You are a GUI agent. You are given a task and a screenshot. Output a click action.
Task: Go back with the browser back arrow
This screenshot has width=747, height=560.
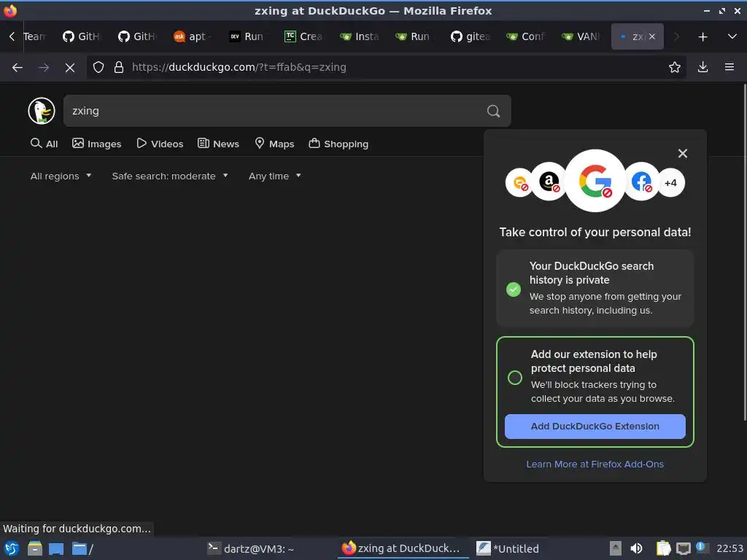(18, 67)
